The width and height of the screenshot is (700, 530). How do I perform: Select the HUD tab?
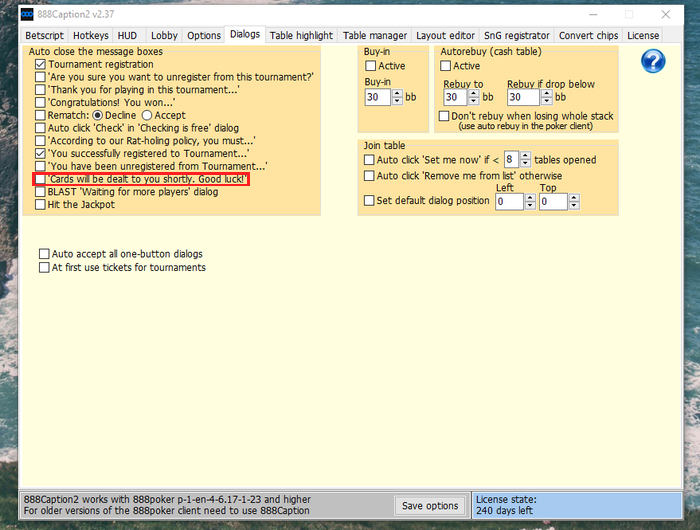(x=127, y=35)
